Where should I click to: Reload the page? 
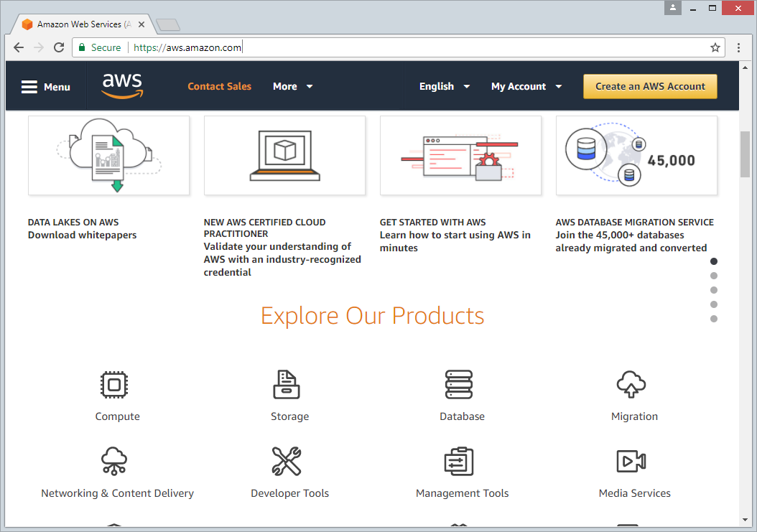coord(59,47)
